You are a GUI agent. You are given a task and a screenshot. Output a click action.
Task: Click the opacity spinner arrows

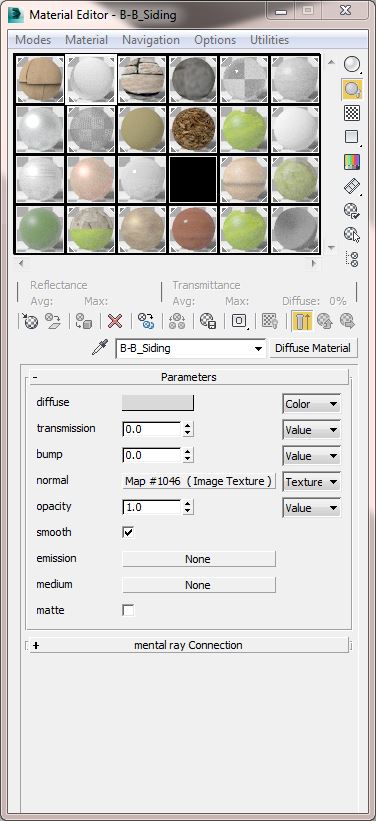[188, 507]
